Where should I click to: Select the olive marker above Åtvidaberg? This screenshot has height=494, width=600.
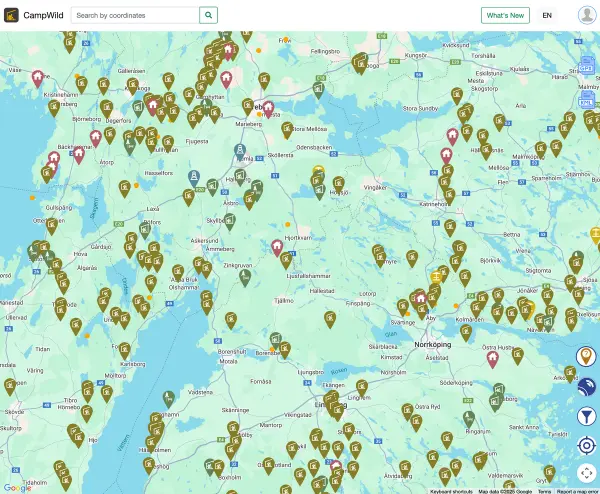point(405,468)
